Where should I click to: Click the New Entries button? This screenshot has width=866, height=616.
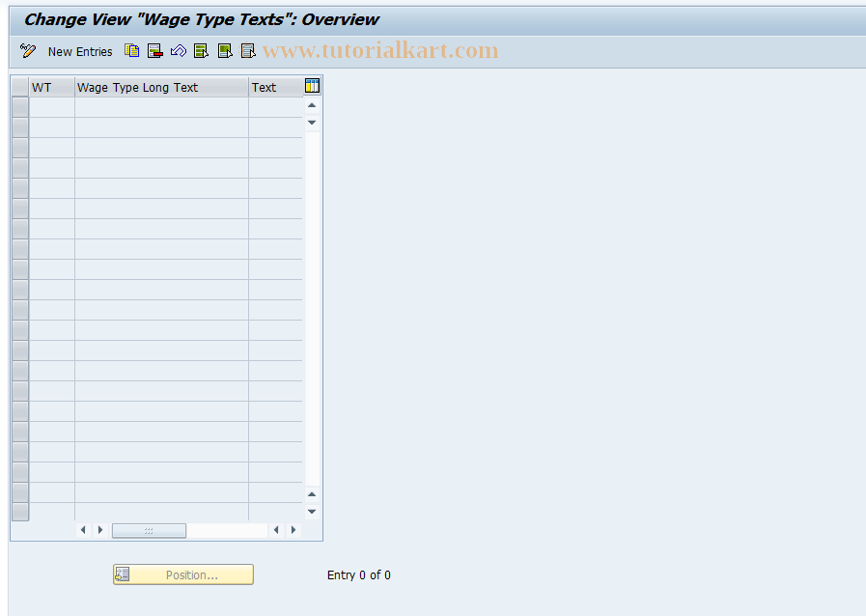pyautogui.click(x=80, y=51)
